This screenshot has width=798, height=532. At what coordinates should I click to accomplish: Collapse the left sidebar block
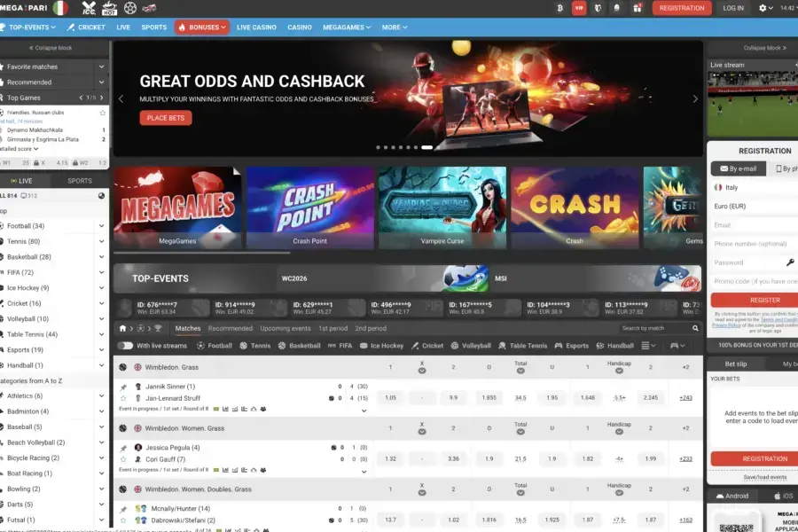click(x=51, y=48)
